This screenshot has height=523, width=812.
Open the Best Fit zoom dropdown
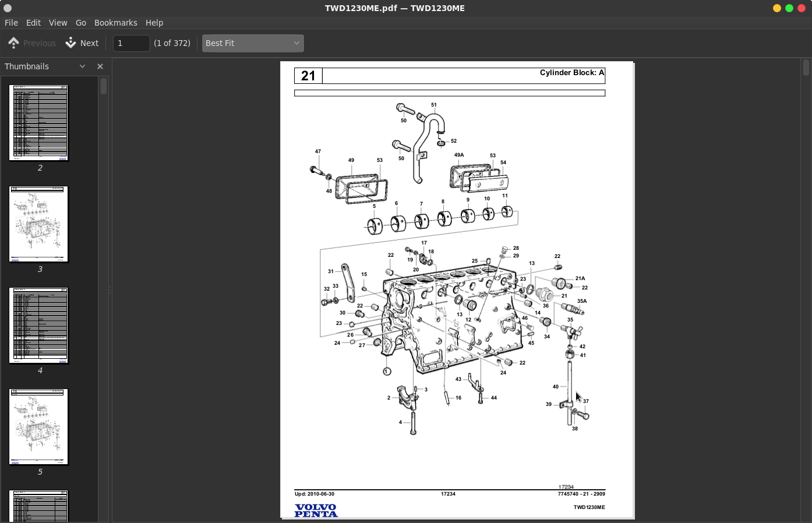[x=253, y=43]
